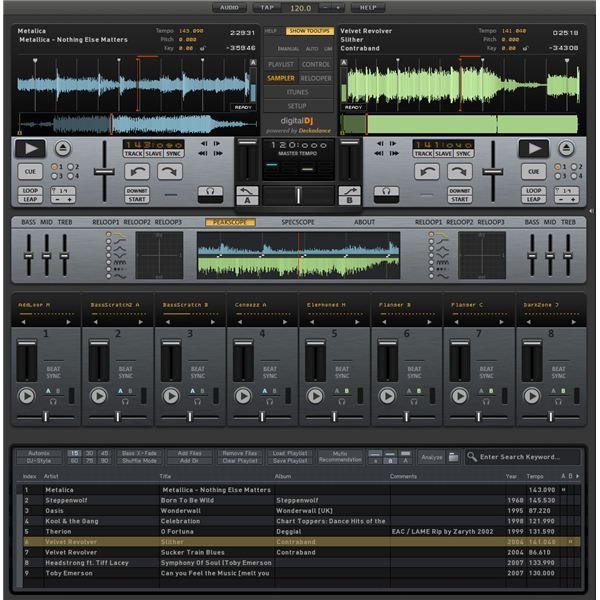Click the previous-sample arrow on the BassScratch2 slot

[95, 322]
